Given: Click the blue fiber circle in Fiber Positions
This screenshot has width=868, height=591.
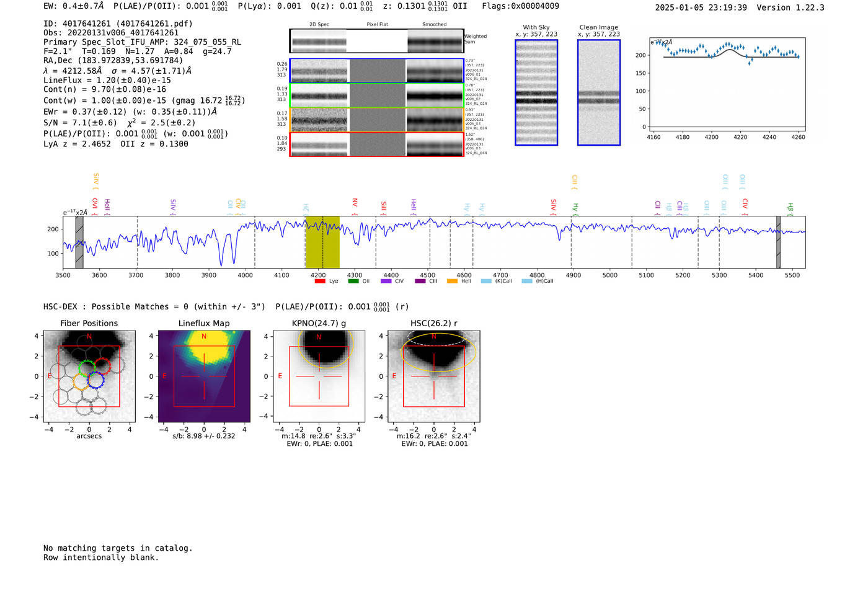Looking at the screenshot, I should (95, 380).
